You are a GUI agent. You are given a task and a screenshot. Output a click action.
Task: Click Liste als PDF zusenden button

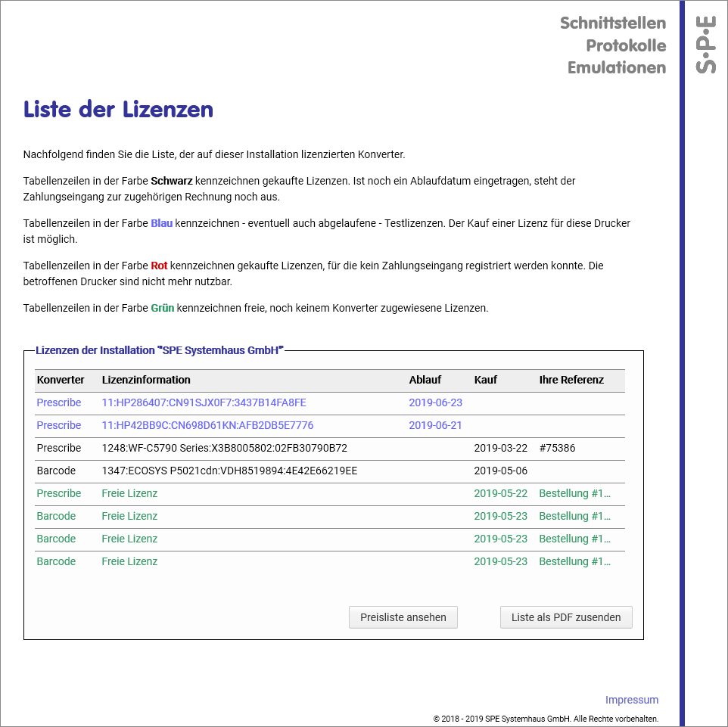(x=565, y=617)
